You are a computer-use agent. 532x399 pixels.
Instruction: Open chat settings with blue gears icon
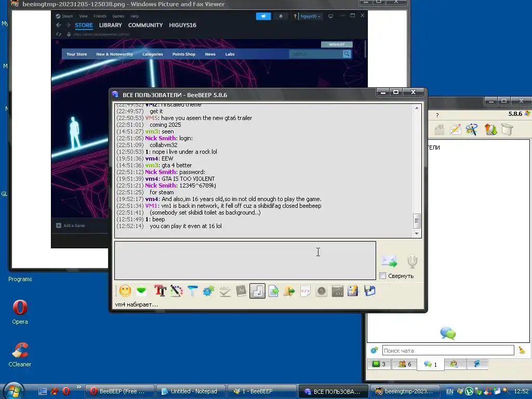208,291
